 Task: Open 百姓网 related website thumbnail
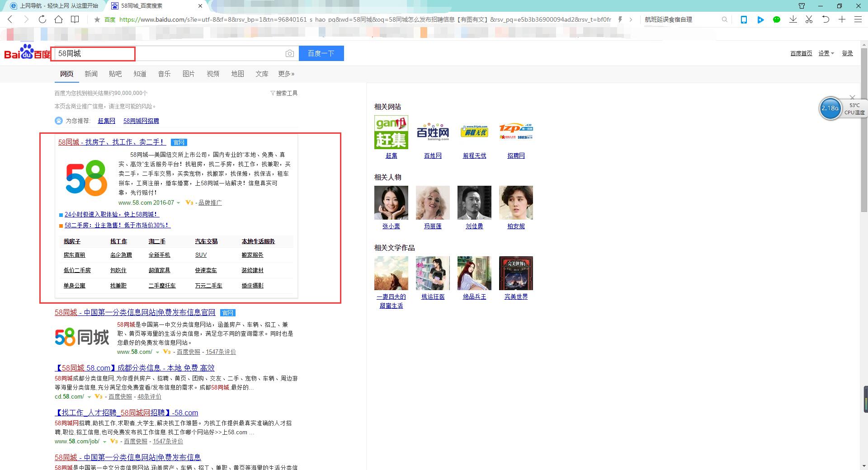[433, 132]
